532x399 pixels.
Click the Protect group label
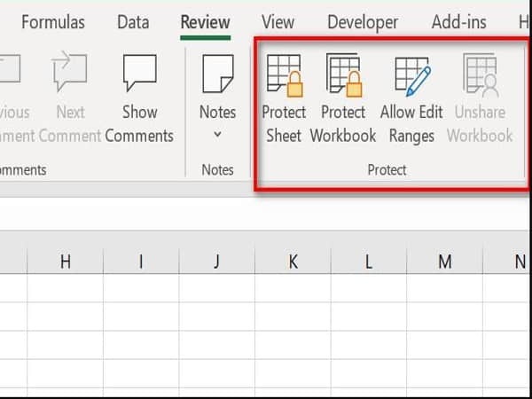tap(387, 169)
